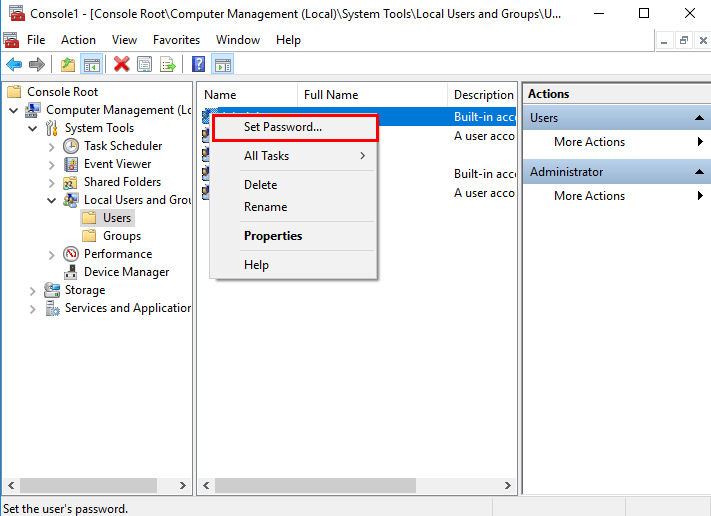The height and width of the screenshot is (516, 711).
Task: Select Rename in the context menu
Action: coord(295,207)
